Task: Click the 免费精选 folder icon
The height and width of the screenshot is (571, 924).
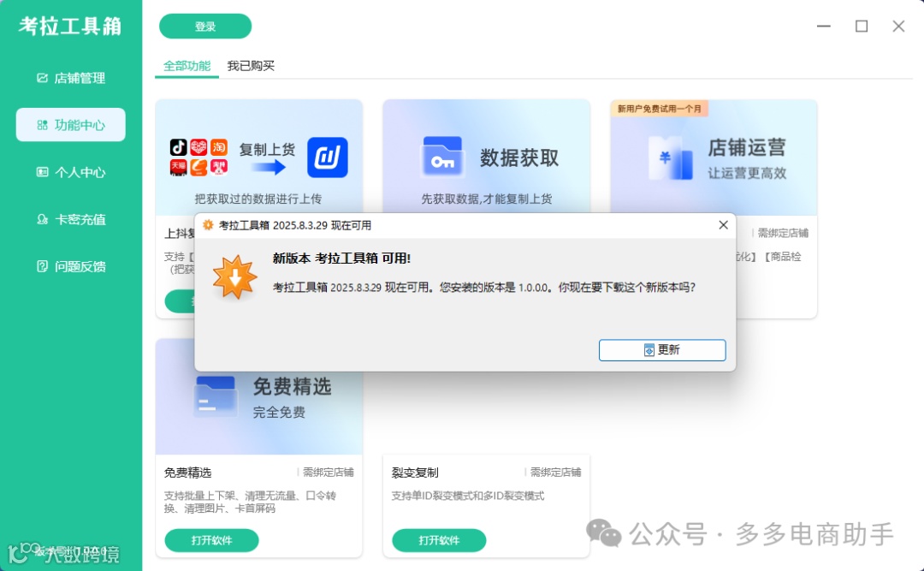Action: click(x=215, y=396)
